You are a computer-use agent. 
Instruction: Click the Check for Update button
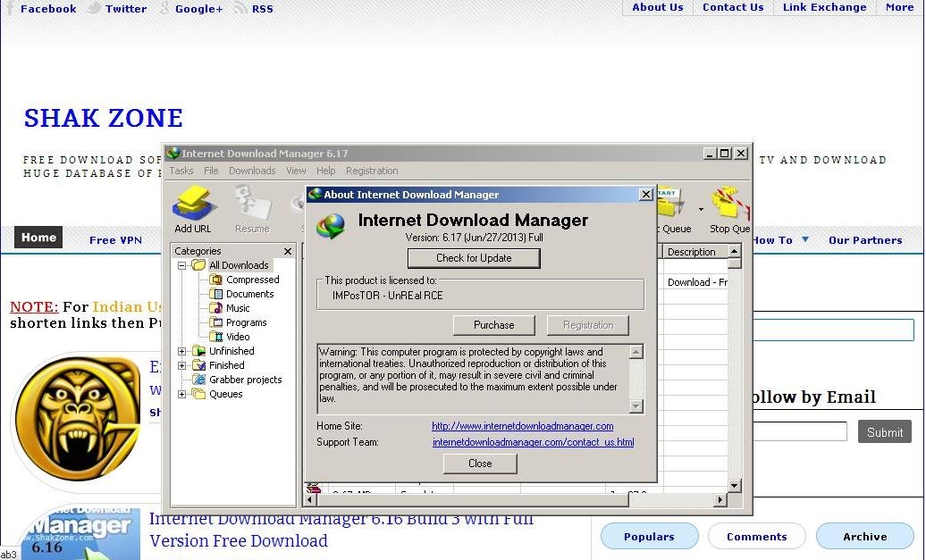tap(474, 258)
